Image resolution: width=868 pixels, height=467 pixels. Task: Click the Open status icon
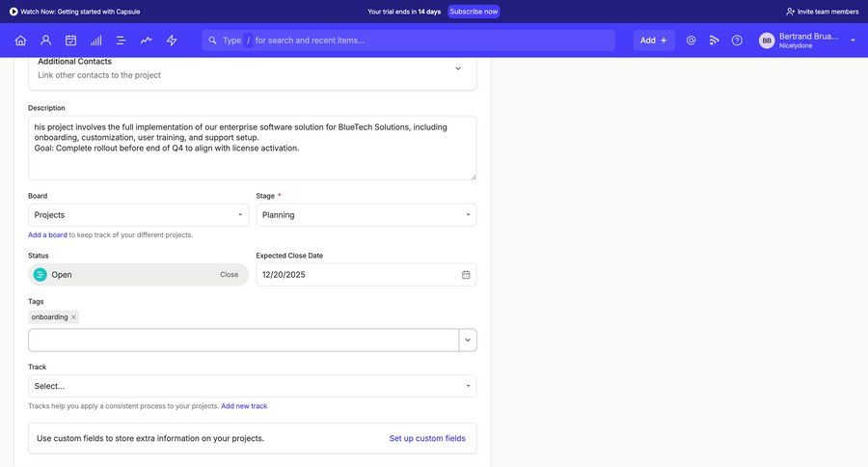(40, 275)
